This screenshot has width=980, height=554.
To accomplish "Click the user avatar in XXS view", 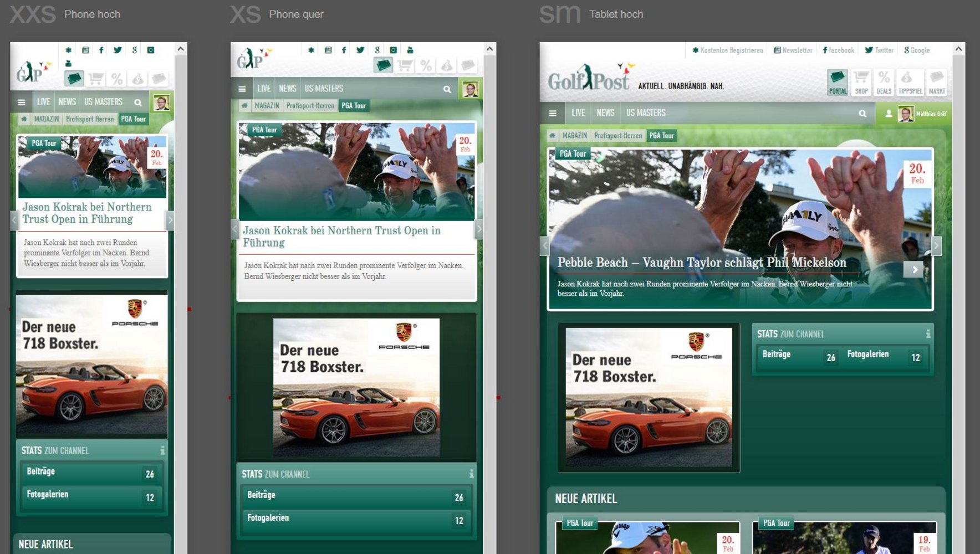I will pyautogui.click(x=161, y=102).
